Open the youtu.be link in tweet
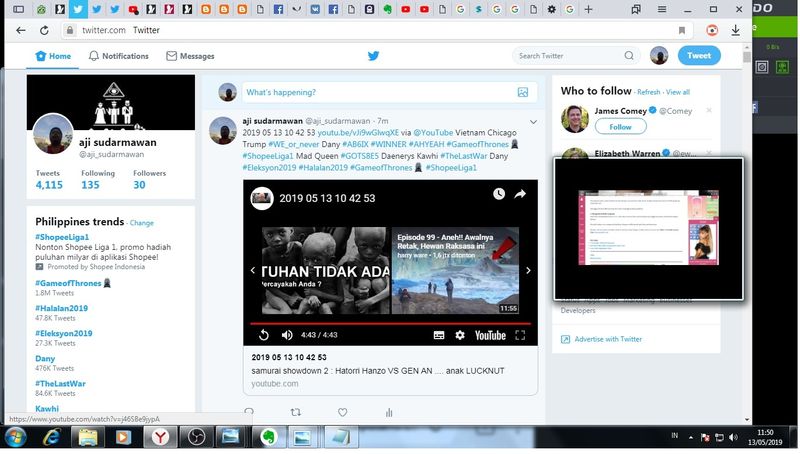 (358, 133)
